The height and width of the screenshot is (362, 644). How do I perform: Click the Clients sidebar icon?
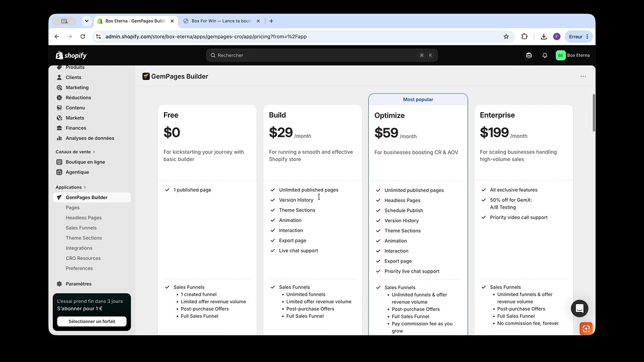click(59, 77)
